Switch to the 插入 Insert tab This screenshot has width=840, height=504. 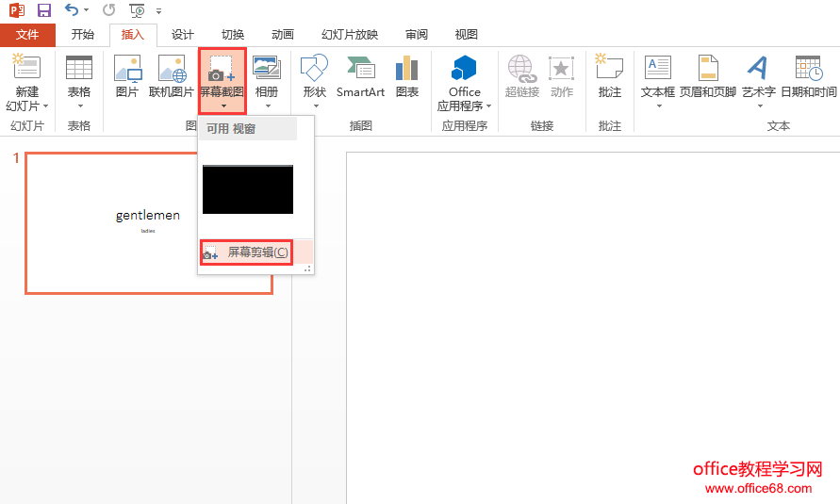[133, 35]
